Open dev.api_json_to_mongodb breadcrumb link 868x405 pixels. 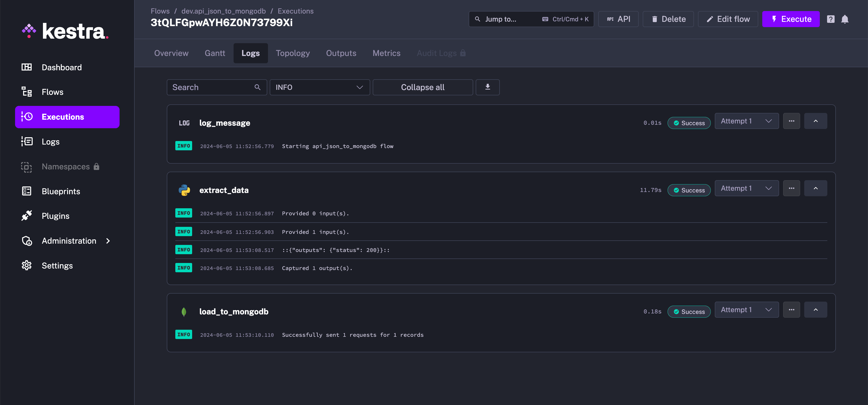click(x=223, y=11)
